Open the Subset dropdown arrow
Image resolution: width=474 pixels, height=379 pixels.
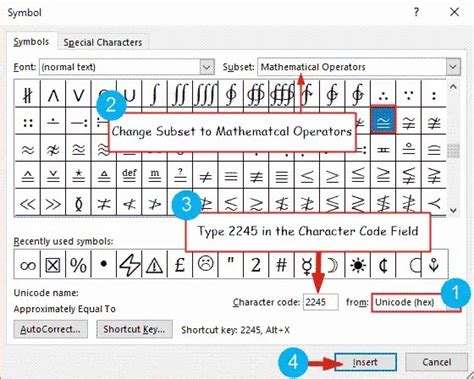(453, 67)
